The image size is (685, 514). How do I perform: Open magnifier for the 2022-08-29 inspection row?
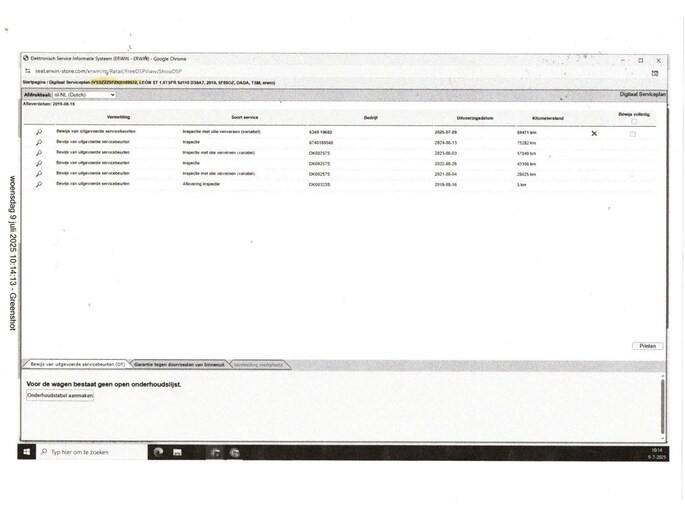click(x=38, y=163)
